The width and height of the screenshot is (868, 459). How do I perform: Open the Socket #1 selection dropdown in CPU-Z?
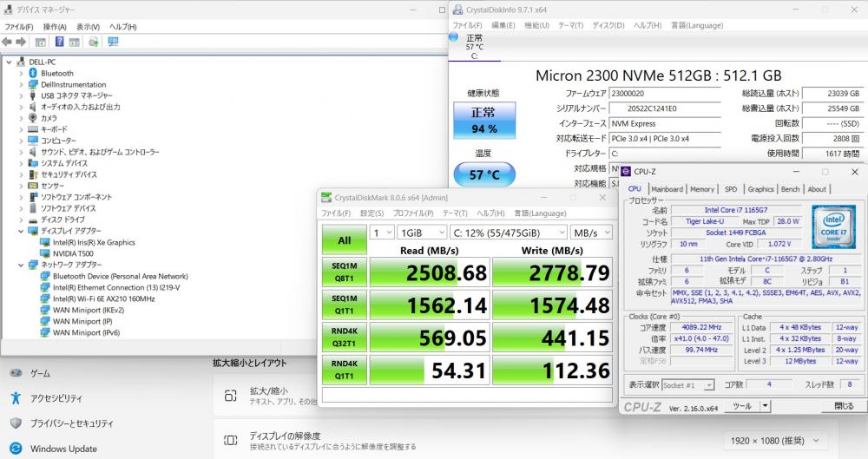click(x=688, y=384)
